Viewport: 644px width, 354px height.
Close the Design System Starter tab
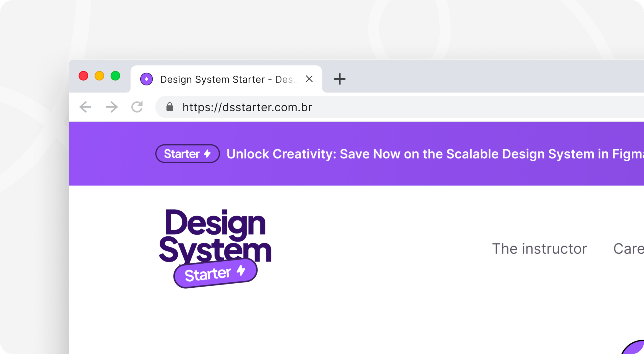pyautogui.click(x=309, y=79)
